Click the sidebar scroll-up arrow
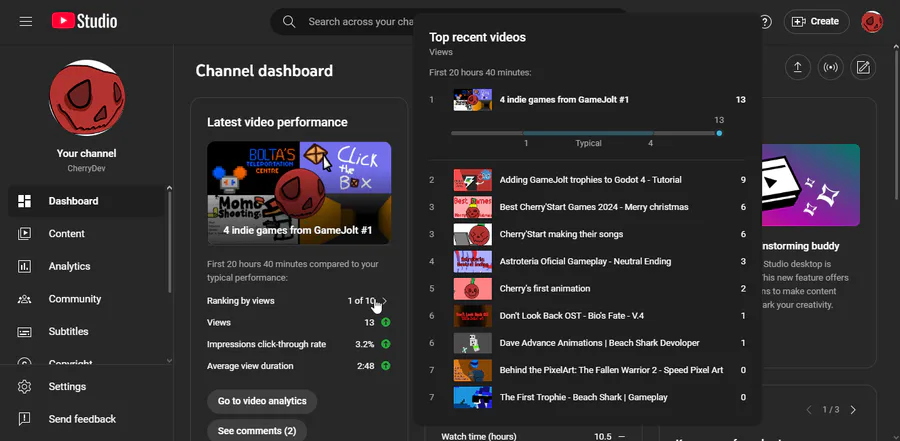This screenshot has width=900, height=441. 169,188
